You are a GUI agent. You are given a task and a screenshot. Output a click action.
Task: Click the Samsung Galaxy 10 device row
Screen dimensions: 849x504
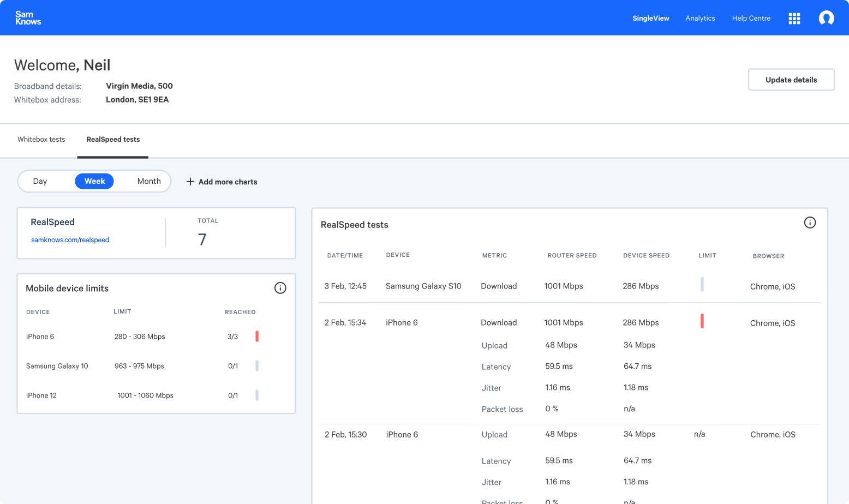tap(156, 366)
